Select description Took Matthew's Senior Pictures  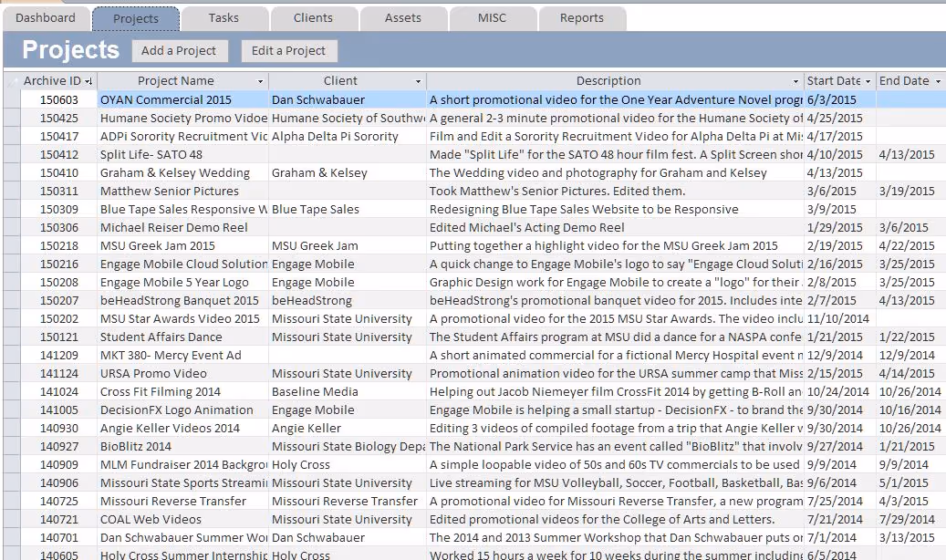tap(616, 191)
